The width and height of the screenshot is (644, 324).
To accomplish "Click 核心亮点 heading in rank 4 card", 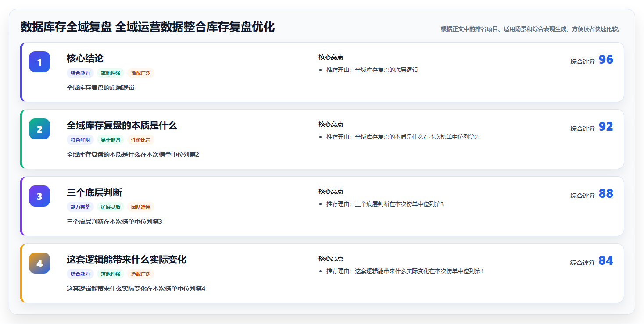I will point(331,258).
